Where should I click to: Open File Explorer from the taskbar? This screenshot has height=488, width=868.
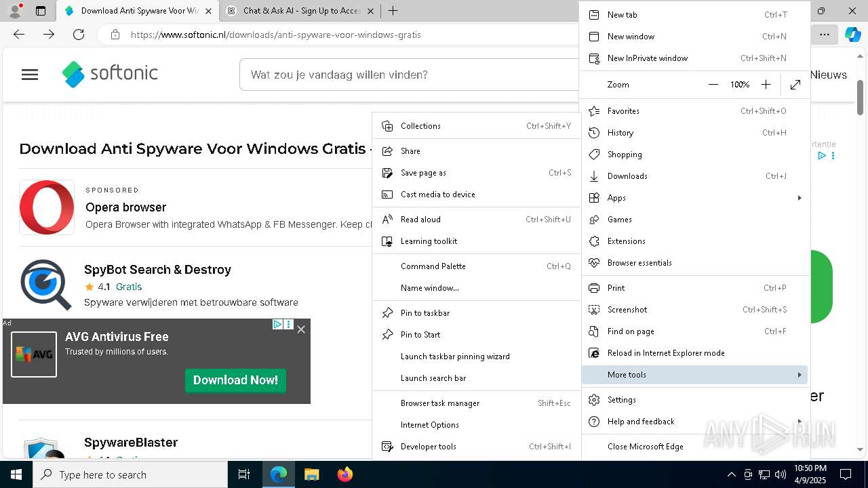pos(311,474)
